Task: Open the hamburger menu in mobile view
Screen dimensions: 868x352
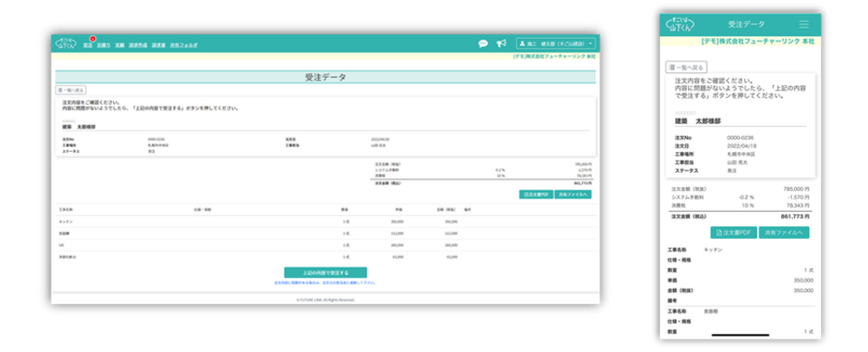Action: [x=804, y=24]
